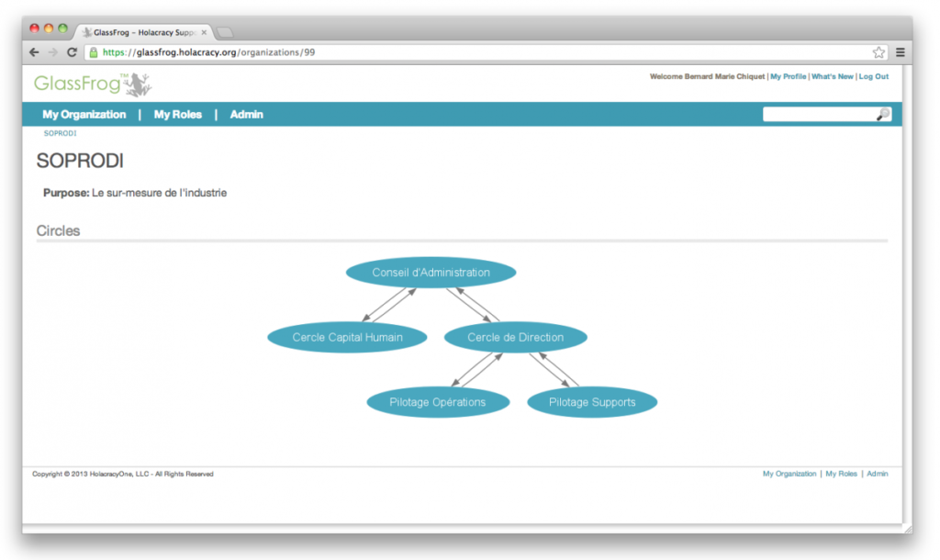
Task: Close the GlassFrog browser tab
Action: pyautogui.click(x=204, y=32)
